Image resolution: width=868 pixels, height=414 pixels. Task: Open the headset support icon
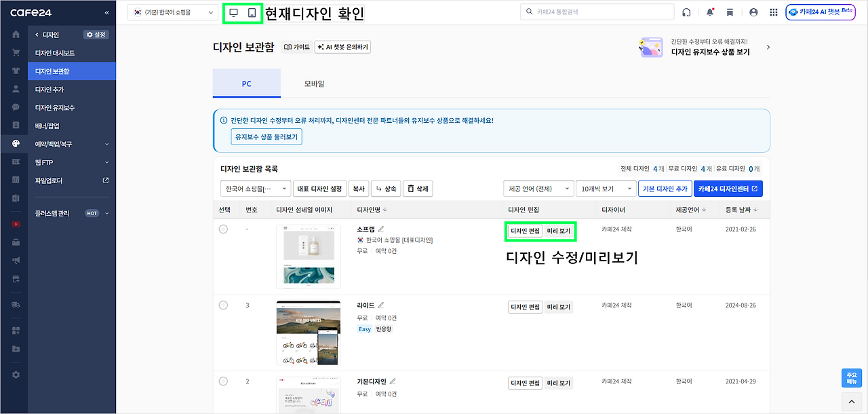click(x=687, y=12)
